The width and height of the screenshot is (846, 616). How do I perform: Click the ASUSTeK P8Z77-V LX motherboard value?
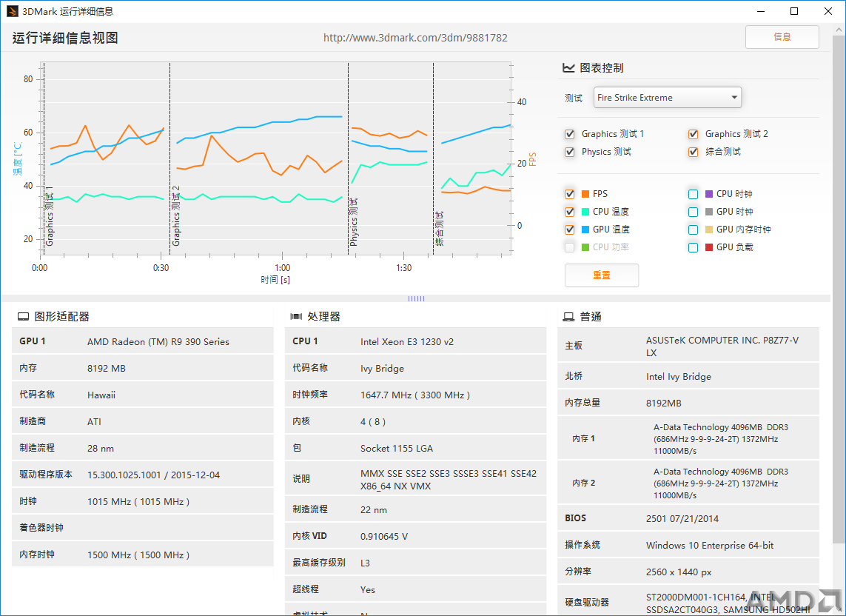point(722,346)
